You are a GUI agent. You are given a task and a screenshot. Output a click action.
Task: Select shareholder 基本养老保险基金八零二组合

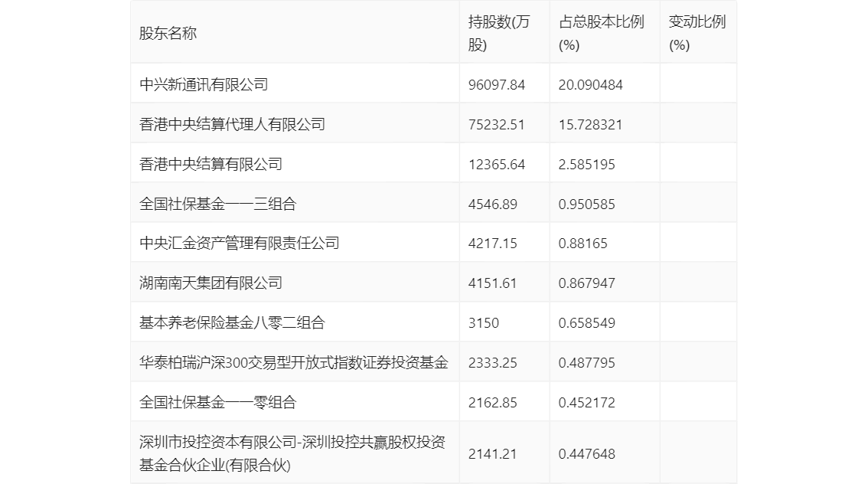click(232, 323)
